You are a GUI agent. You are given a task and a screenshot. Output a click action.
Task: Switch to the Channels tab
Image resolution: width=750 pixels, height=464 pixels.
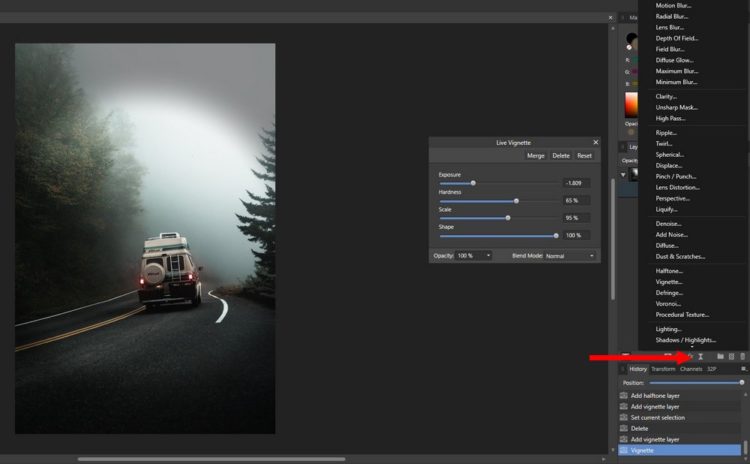pyautogui.click(x=691, y=369)
